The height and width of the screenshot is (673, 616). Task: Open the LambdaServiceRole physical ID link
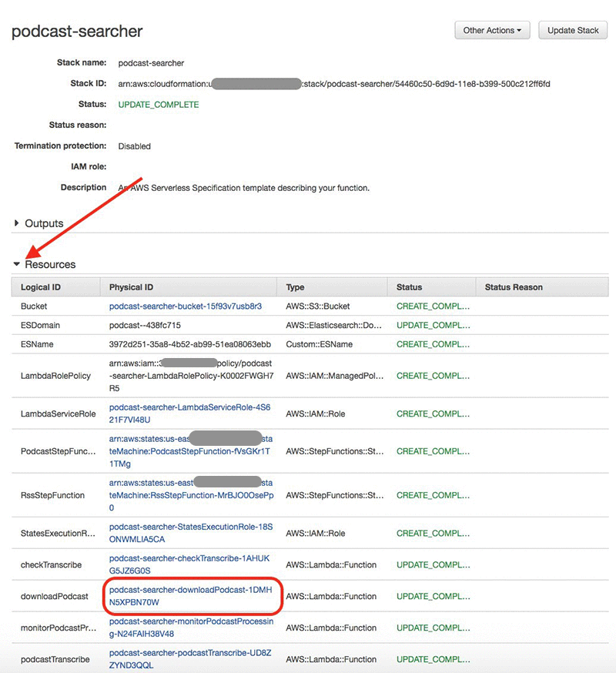click(189, 414)
